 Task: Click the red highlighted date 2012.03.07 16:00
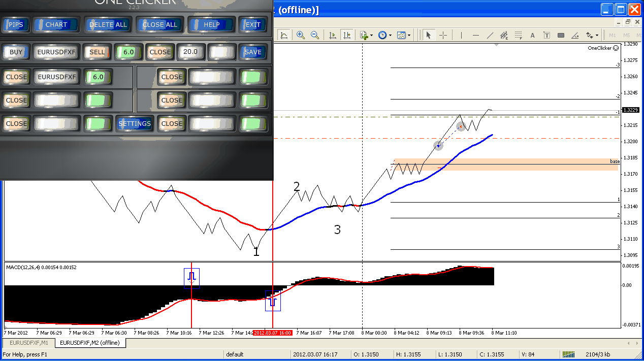tap(273, 333)
